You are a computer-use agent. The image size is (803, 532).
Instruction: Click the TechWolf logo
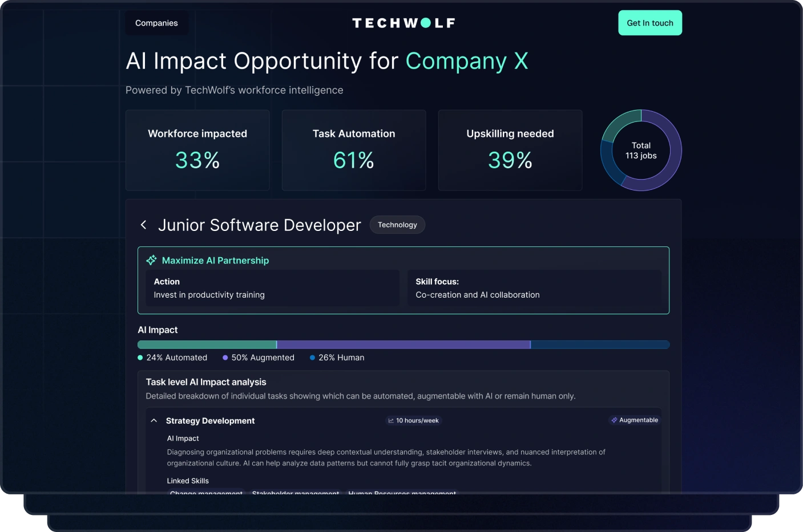point(403,23)
